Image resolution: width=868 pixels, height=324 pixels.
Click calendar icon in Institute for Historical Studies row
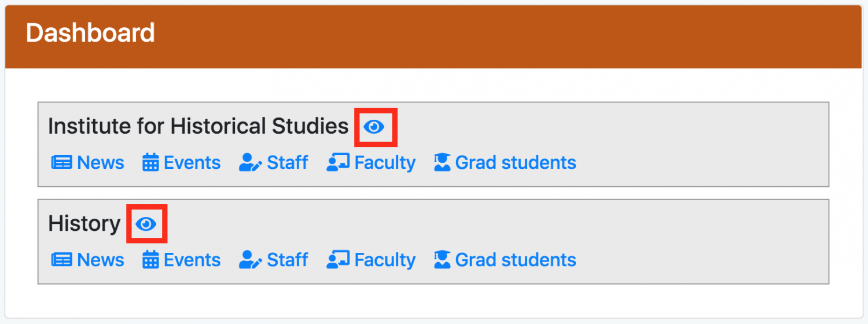click(x=150, y=163)
